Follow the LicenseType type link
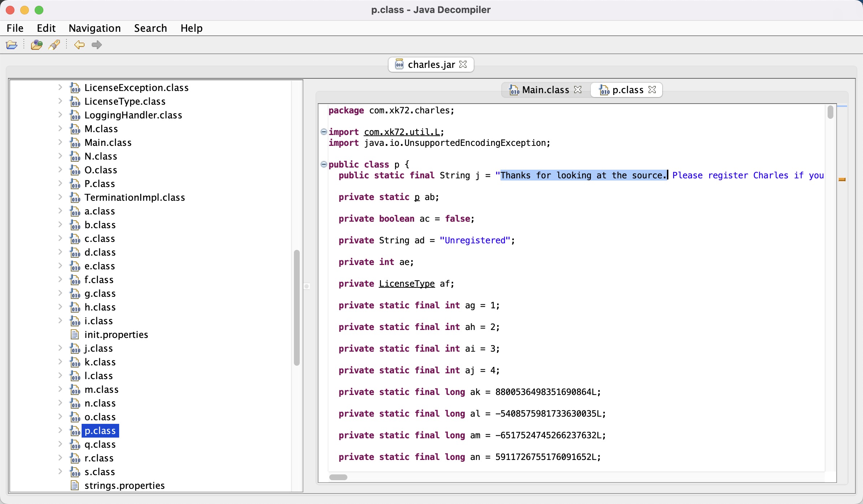The height and width of the screenshot is (504, 863). [x=407, y=284]
